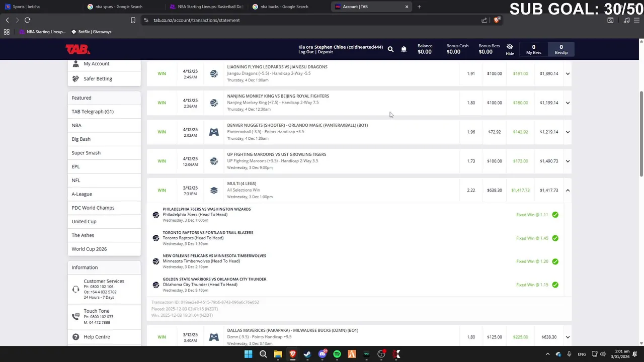Select The Ashes in Featured list

tap(83, 235)
